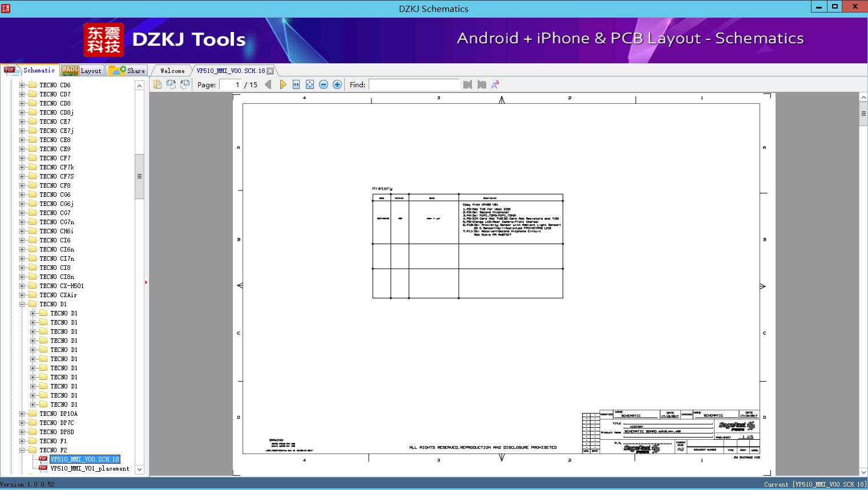868x490 pixels.
Task: Expand the TECNO DP10A folder node
Action: pyautogui.click(x=22, y=414)
